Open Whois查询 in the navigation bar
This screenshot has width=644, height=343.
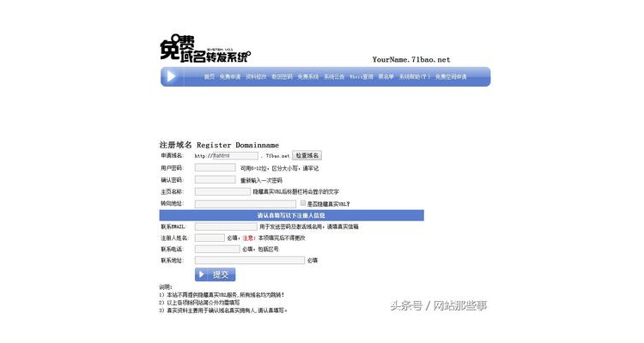coord(361,76)
